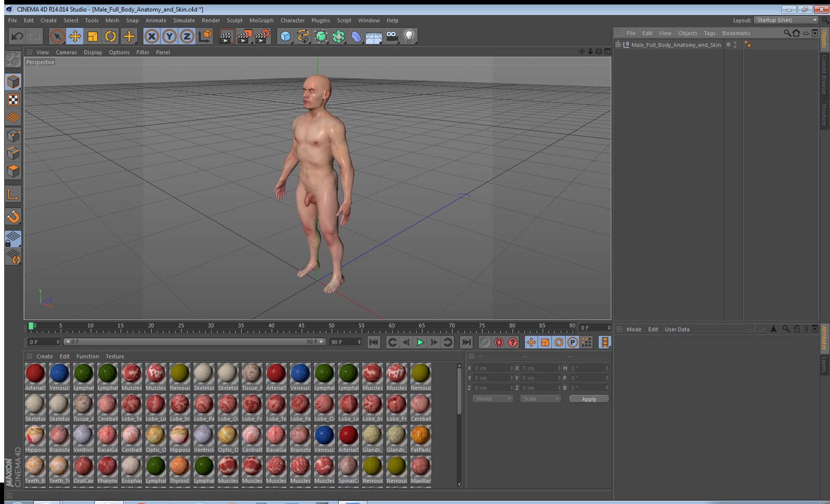Activate the Rotate tool in top toolbar
This screenshot has height=504, width=830.
click(x=110, y=36)
